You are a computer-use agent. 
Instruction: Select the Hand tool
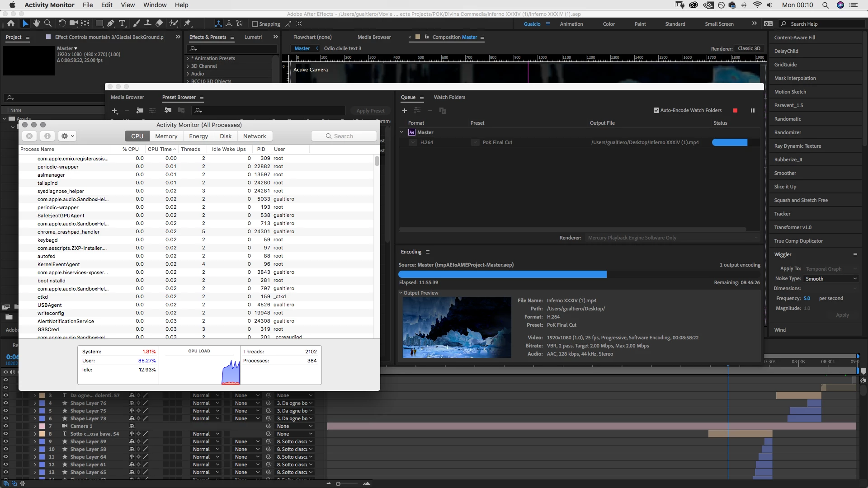36,23
